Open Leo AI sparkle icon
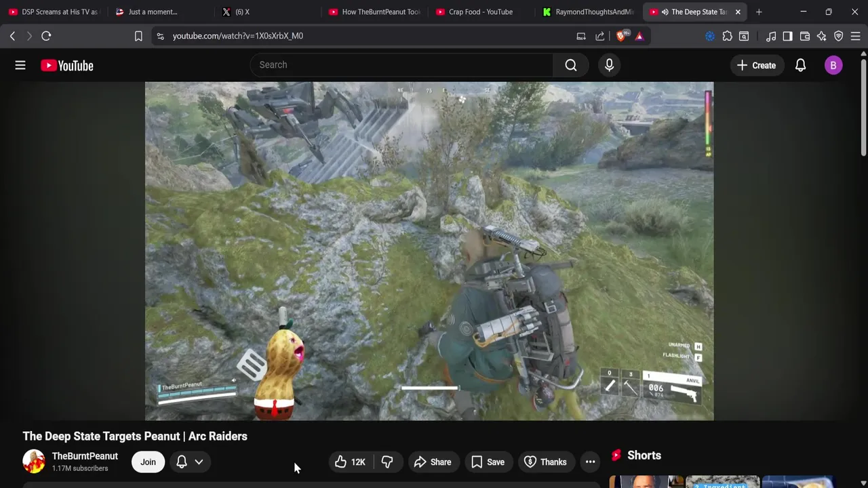Image resolution: width=868 pixels, height=488 pixels. (x=822, y=36)
